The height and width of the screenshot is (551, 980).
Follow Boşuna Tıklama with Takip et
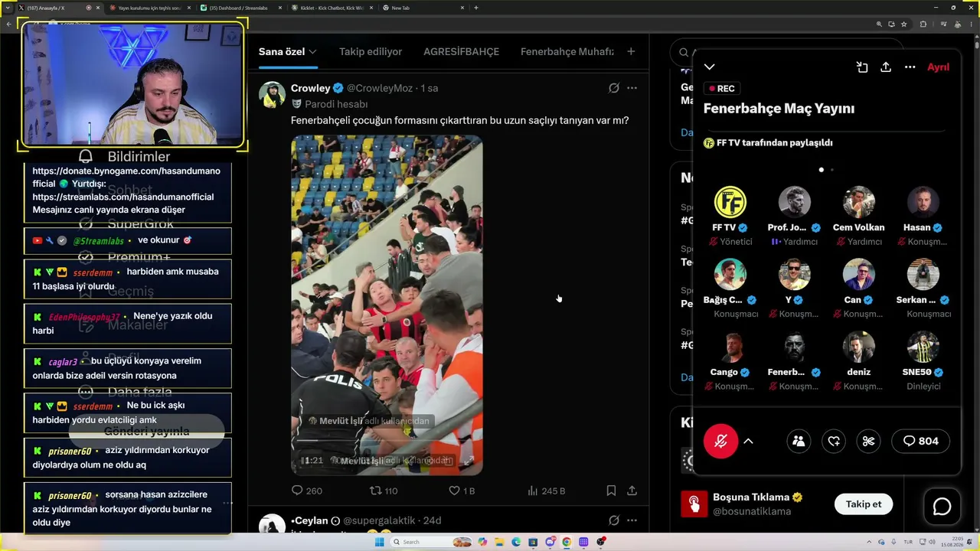pos(864,504)
